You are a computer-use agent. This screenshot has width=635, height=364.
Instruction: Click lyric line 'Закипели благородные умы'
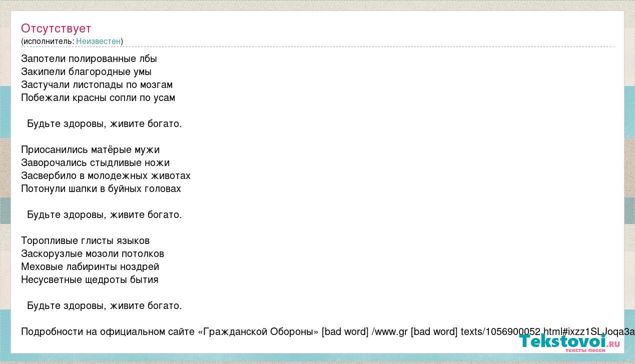point(86,72)
